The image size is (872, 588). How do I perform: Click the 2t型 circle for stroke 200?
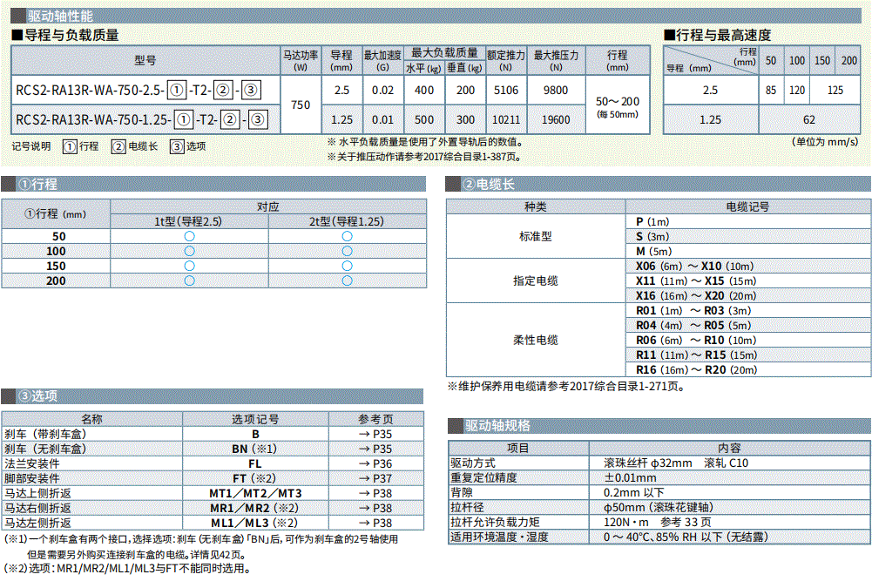click(348, 280)
